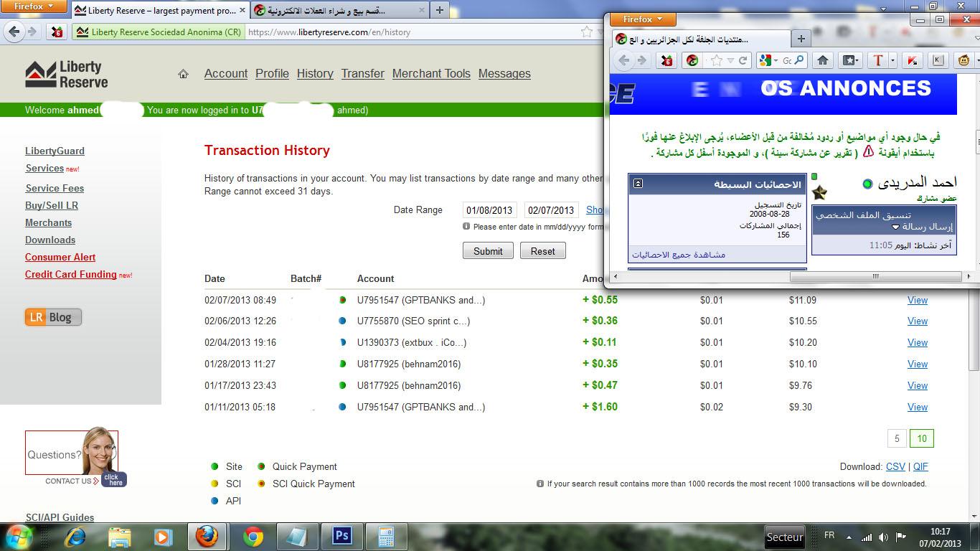This screenshot has height=551, width=980.
Task: Download transactions as QIF
Action: coord(920,466)
